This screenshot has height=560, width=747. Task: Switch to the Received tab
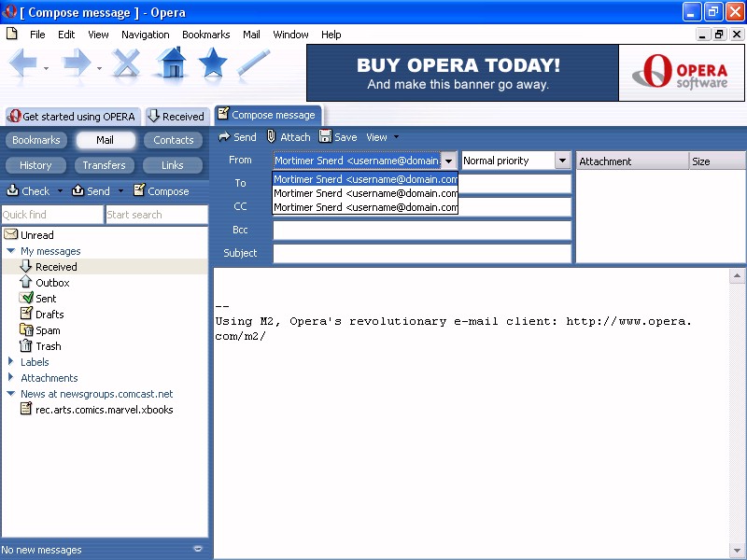point(176,117)
